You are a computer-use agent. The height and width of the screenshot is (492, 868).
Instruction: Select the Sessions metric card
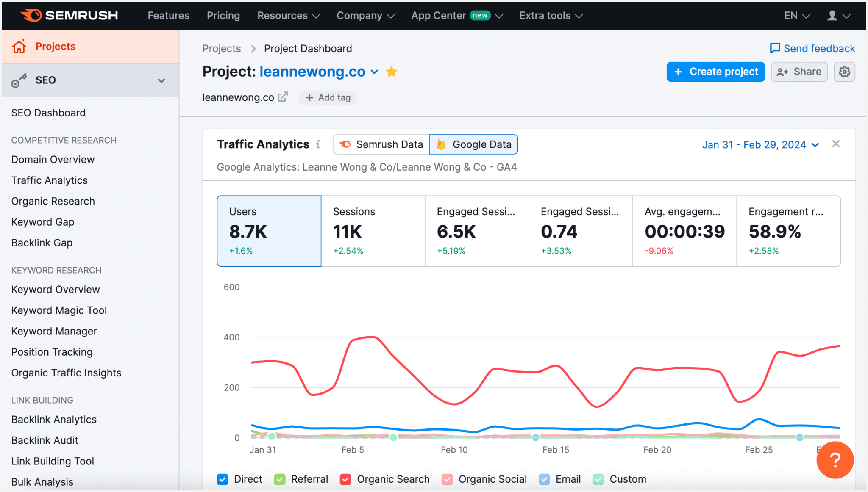click(x=373, y=231)
